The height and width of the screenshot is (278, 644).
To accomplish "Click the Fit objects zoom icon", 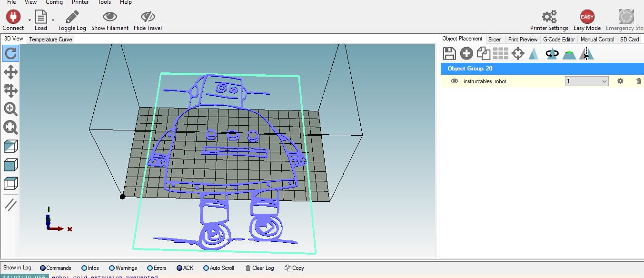I will point(10,127).
